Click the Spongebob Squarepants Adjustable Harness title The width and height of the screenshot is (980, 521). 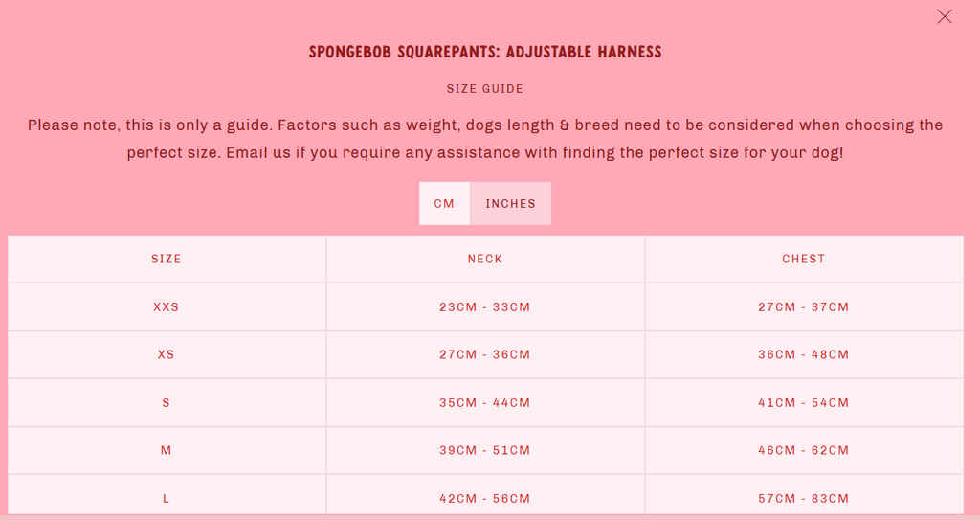point(485,52)
